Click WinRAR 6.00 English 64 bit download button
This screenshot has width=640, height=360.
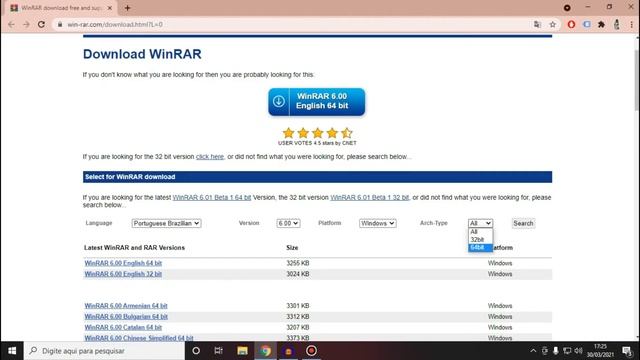pos(316,102)
